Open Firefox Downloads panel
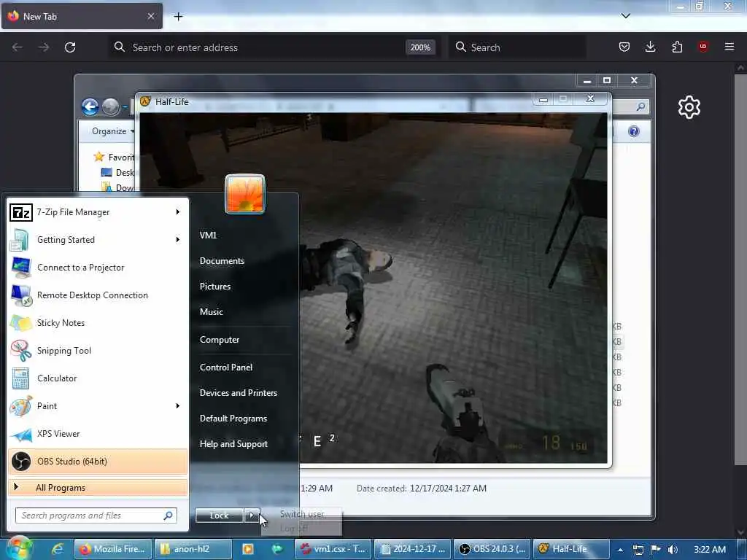Image resolution: width=747 pixels, height=560 pixels. click(x=650, y=47)
